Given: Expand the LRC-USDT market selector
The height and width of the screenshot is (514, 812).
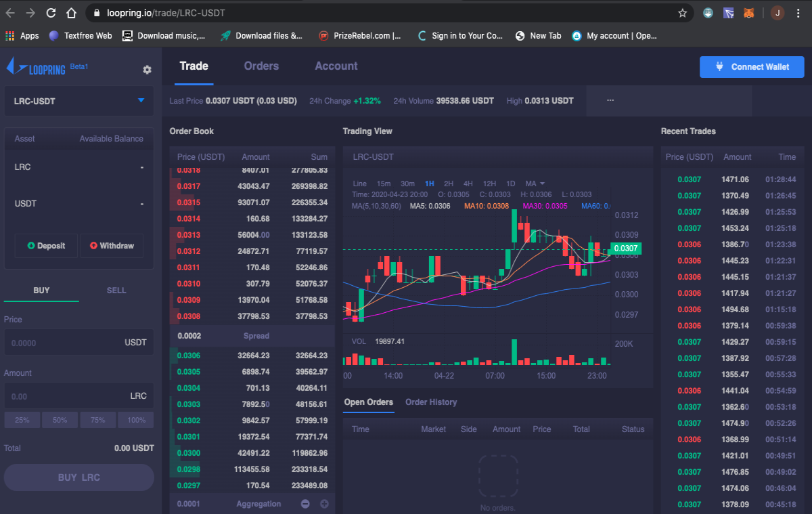Looking at the screenshot, I should pos(79,101).
